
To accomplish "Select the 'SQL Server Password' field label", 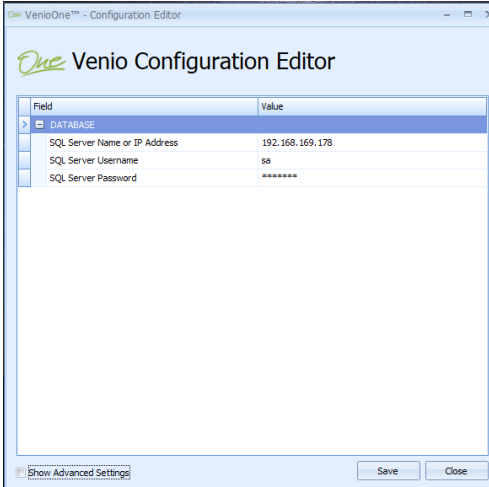I will 93,178.
